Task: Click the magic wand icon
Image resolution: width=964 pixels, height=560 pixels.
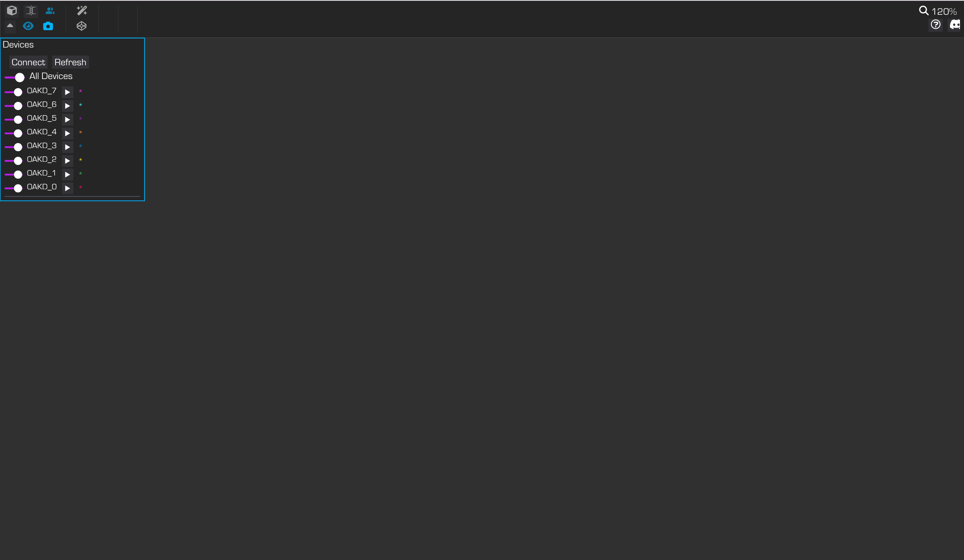Action: (82, 10)
